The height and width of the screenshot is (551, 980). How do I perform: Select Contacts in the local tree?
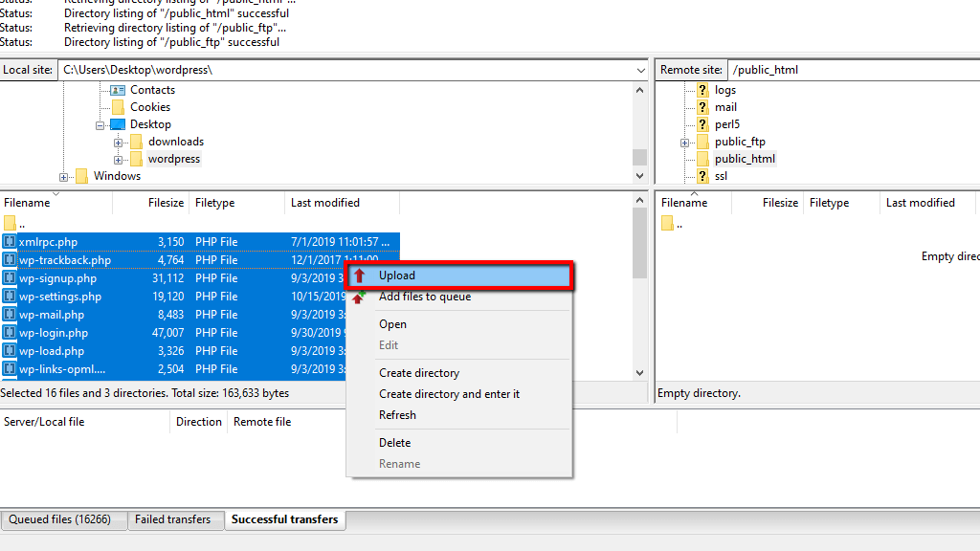[x=152, y=90]
